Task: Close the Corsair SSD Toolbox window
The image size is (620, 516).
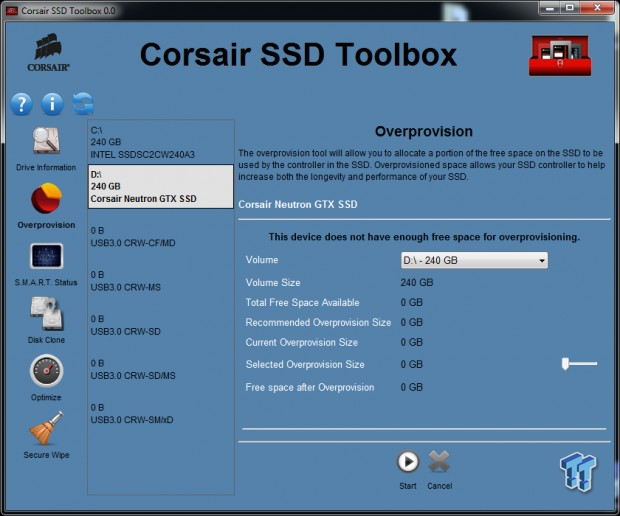Action: point(597,8)
